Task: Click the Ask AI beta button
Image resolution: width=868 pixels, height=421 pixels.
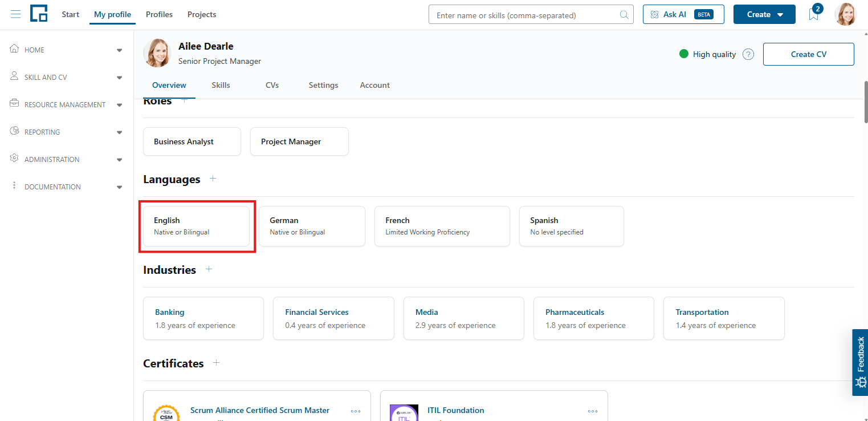Action: point(683,14)
